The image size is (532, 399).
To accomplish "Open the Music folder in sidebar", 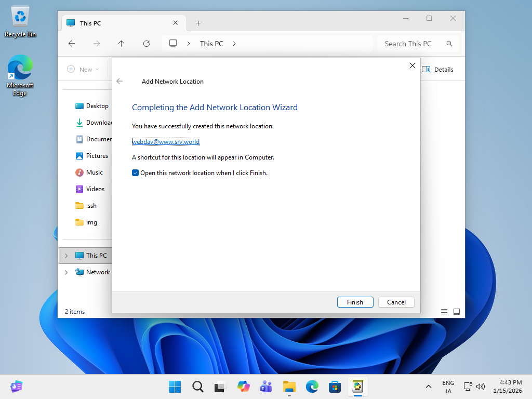I will pyautogui.click(x=94, y=172).
